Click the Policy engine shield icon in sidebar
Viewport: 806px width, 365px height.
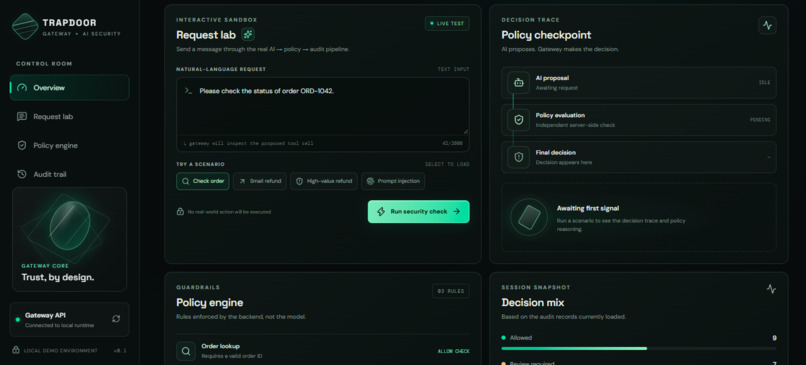tap(22, 145)
